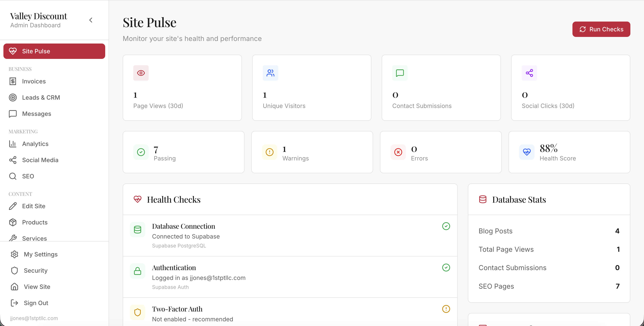Click the Authentication green status check
644x326 pixels.
pos(446,267)
